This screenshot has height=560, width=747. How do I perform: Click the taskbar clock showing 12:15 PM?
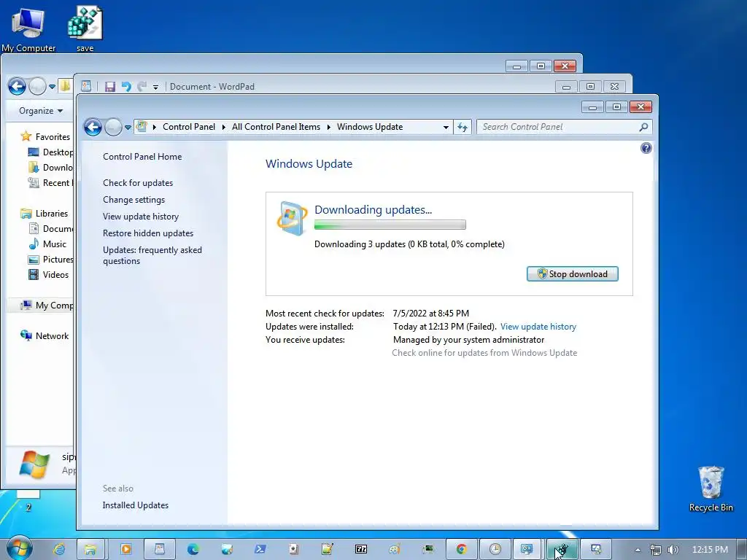pyautogui.click(x=710, y=550)
